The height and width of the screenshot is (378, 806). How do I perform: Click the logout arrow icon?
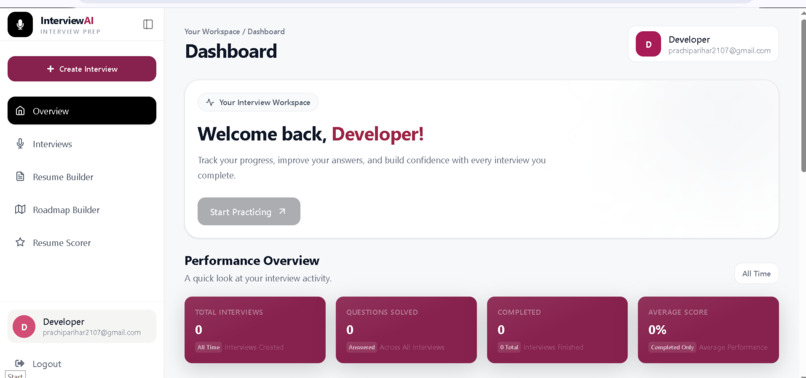coord(20,364)
